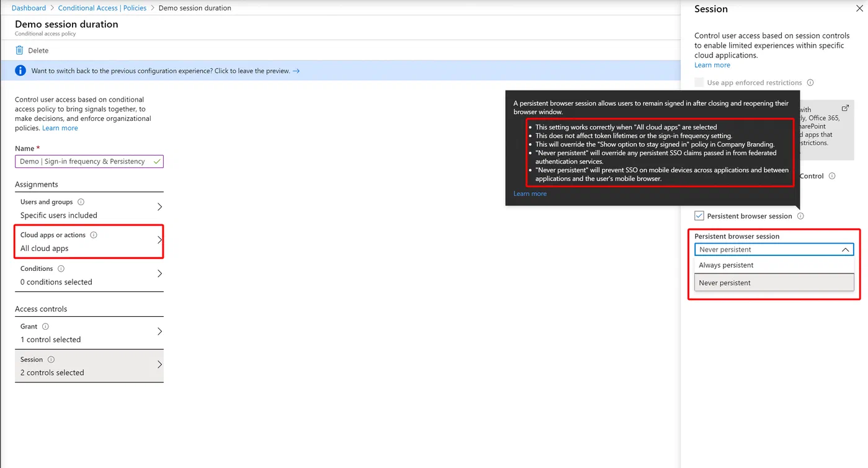Toggle the Persistent browser session checkbox

[699, 216]
